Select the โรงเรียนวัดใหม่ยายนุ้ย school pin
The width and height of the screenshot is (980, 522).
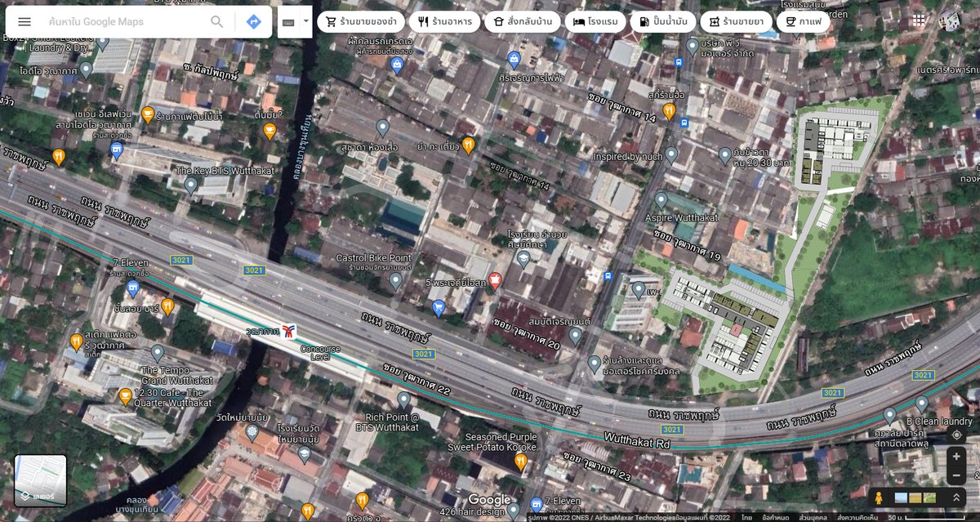[x=305, y=454]
